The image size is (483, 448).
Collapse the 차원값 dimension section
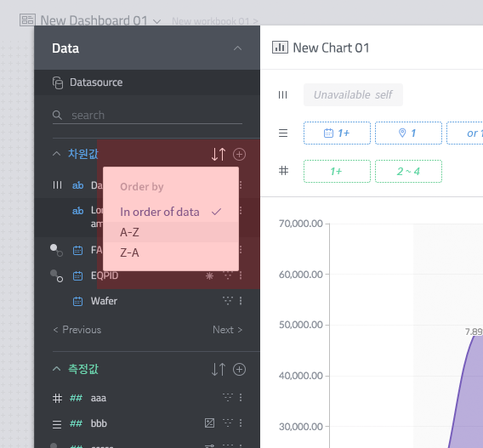56,154
